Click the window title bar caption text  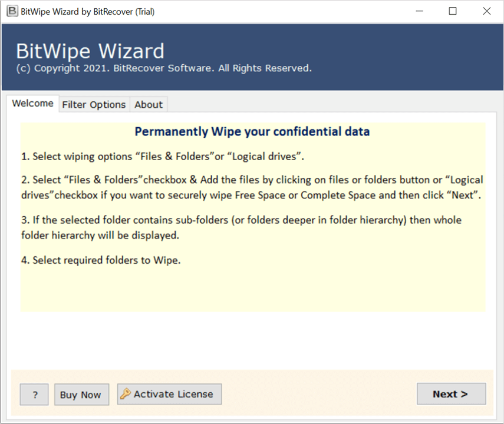(88, 11)
